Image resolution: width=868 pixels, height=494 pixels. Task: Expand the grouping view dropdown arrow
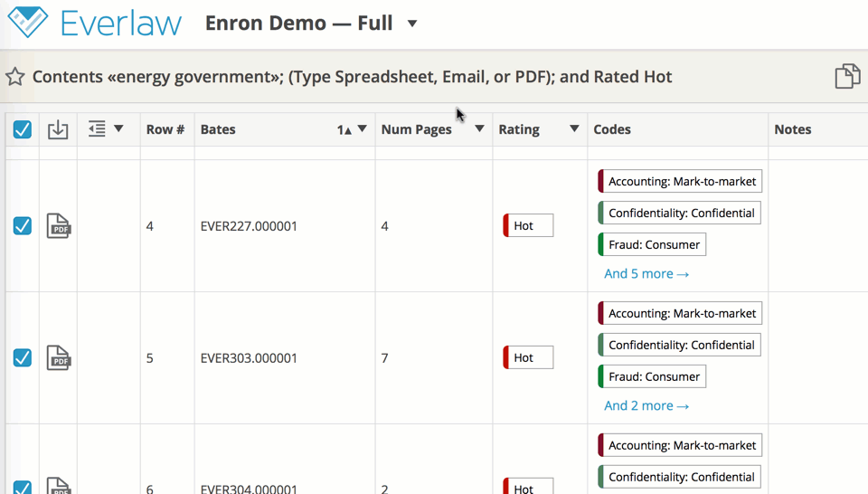[118, 129]
